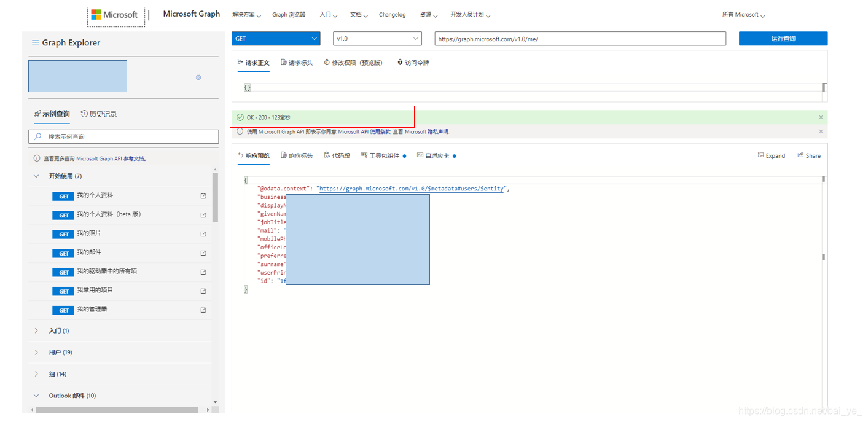Open 我的照片 external link icon
Viewport: 868px width, 422px height.
[203, 234]
